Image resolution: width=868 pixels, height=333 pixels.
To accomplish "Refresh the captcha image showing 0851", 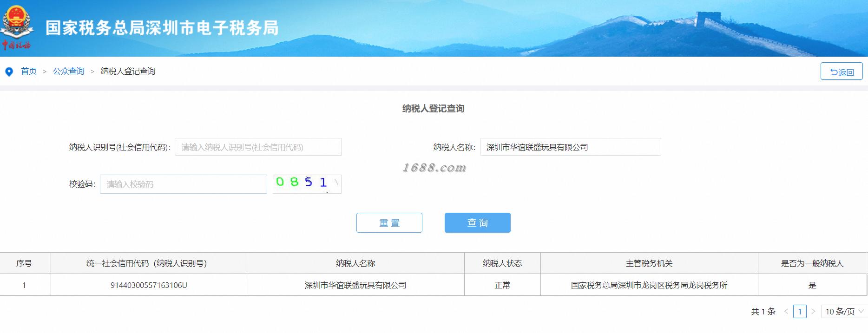I will pos(307,184).
